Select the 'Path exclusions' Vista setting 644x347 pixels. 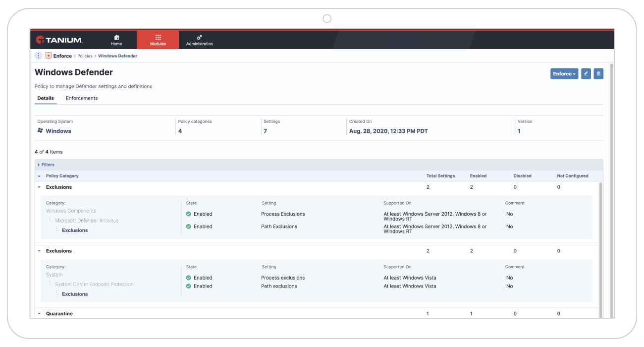(279, 286)
